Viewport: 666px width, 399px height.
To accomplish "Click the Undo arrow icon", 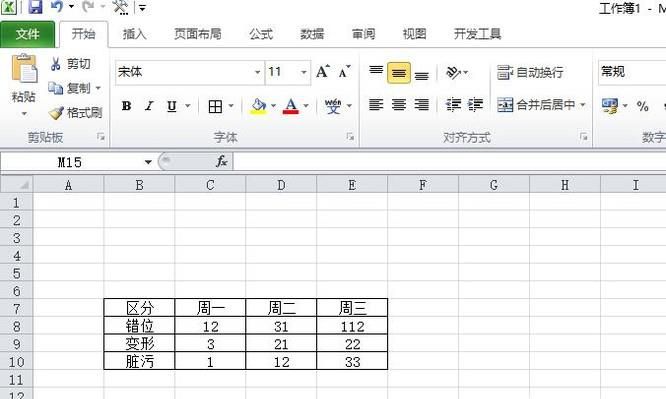I will click(56, 6).
